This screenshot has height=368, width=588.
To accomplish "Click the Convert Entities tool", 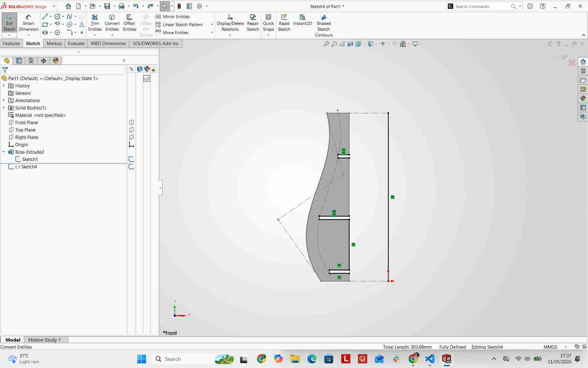I will (x=112, y=23).
